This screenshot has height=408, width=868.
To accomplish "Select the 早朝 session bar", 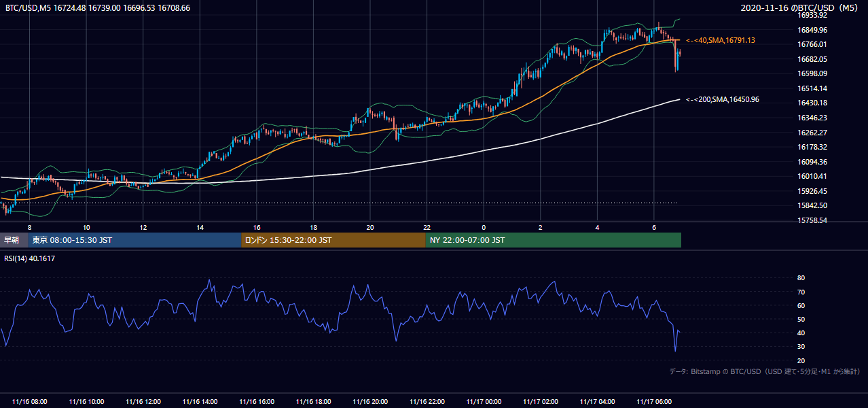I will (14, 240).
